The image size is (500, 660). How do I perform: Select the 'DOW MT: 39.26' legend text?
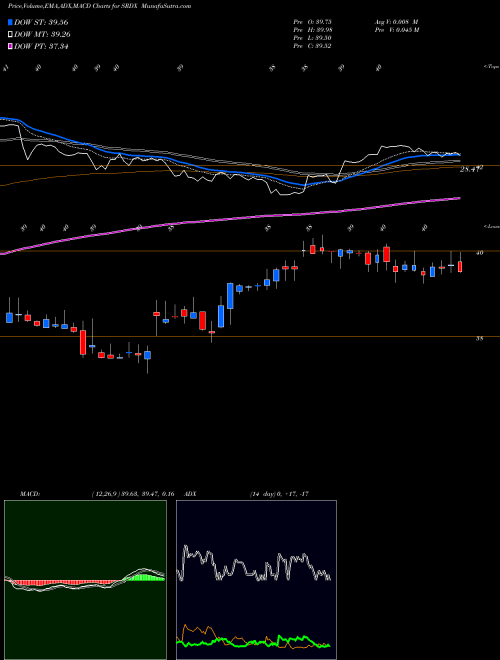(x=42, y=34)
